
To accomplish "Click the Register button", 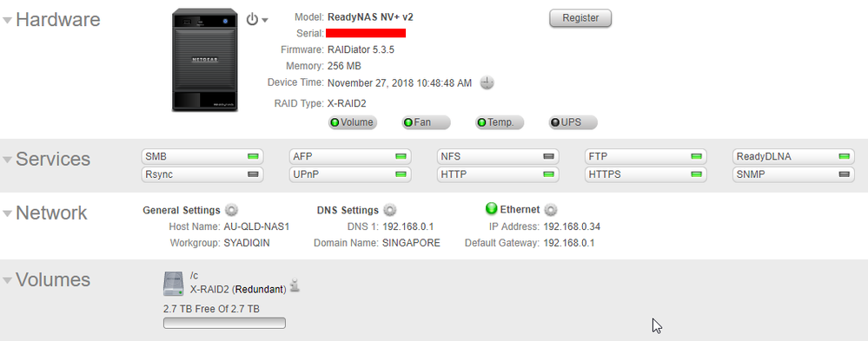I will (580, 17).
